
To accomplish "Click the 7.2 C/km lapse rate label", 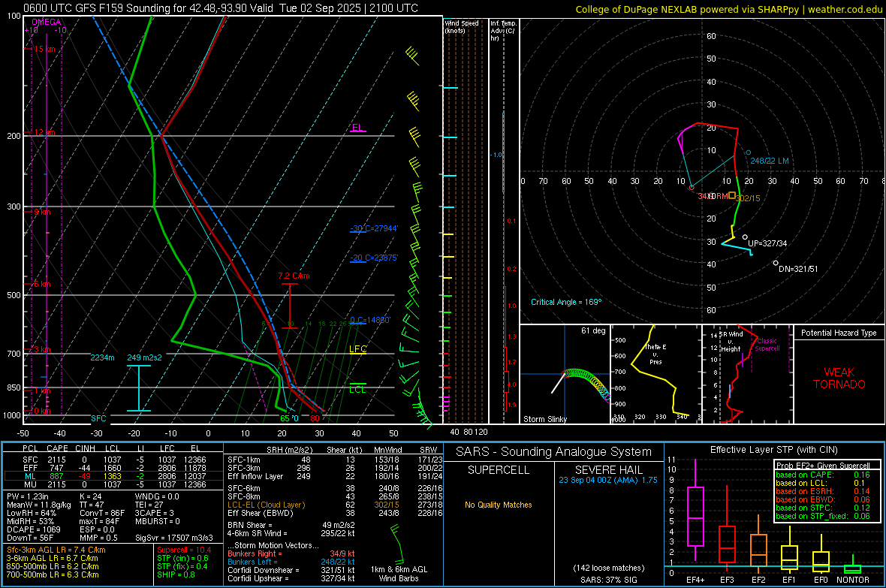I will [294, 276].
